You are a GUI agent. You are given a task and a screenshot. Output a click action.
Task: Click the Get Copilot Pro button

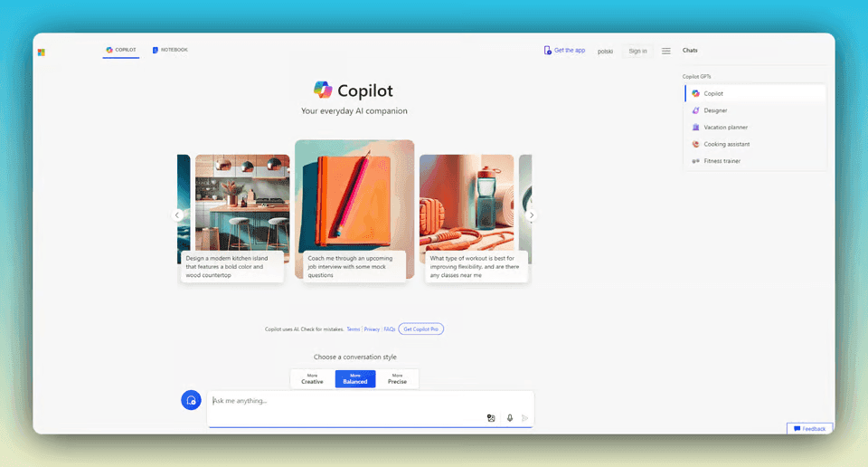[x=421, y=329]
